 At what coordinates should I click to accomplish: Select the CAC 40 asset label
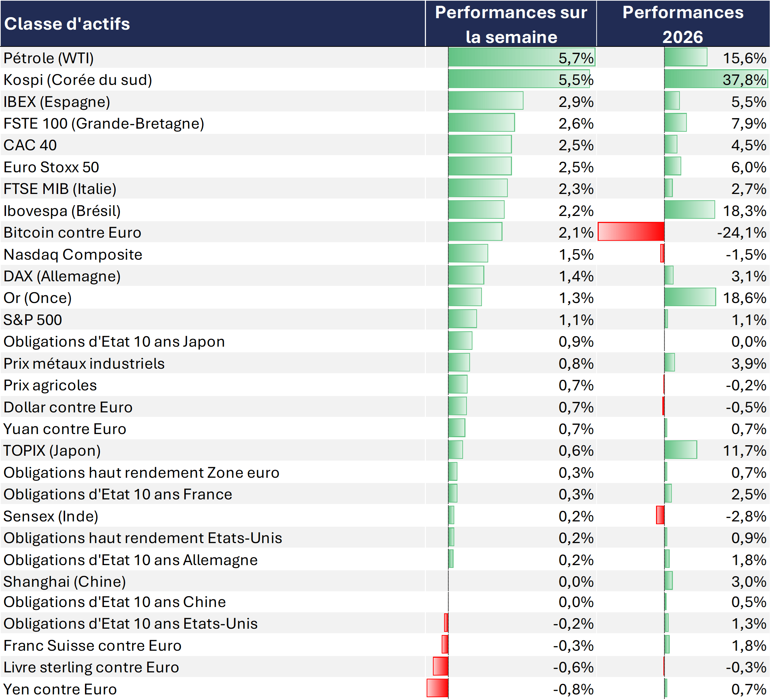30,145
